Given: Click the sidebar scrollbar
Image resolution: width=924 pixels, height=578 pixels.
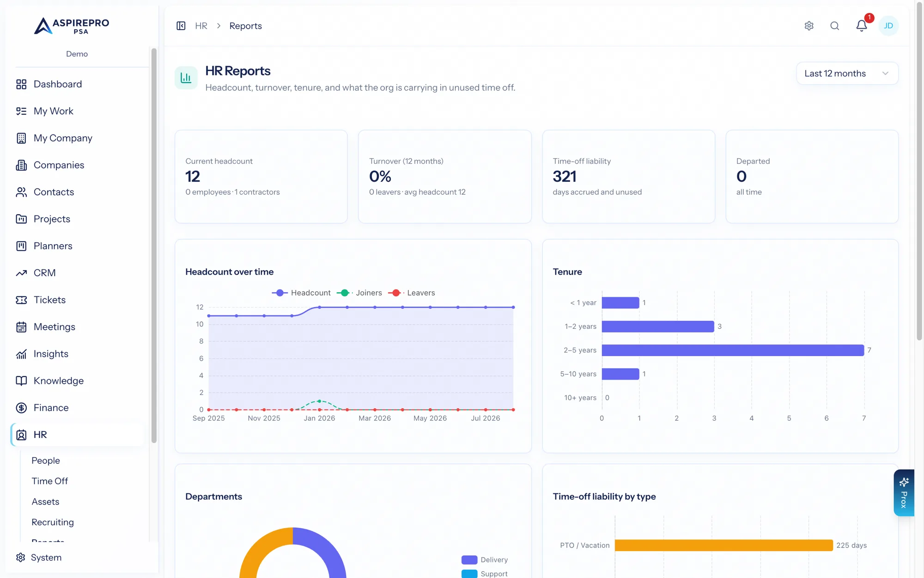Looking at the screenshot, I should pyautogui.click(x=154, y=245).
